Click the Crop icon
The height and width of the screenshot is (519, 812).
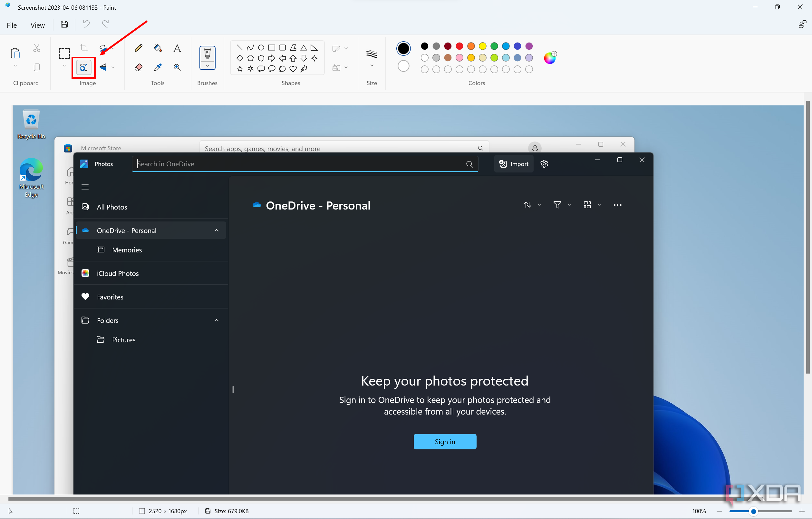point(83,48)
